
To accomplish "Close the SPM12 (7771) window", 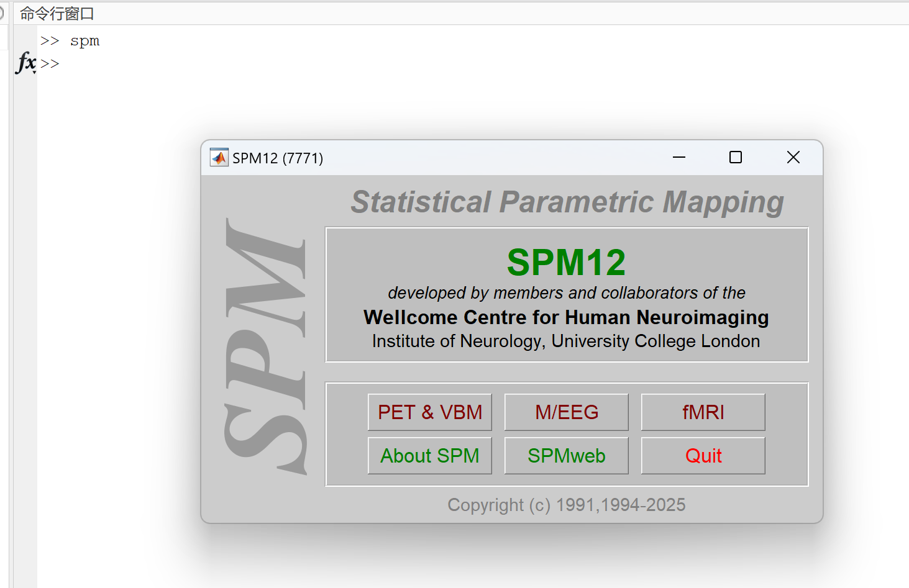I will click(793, 158).
